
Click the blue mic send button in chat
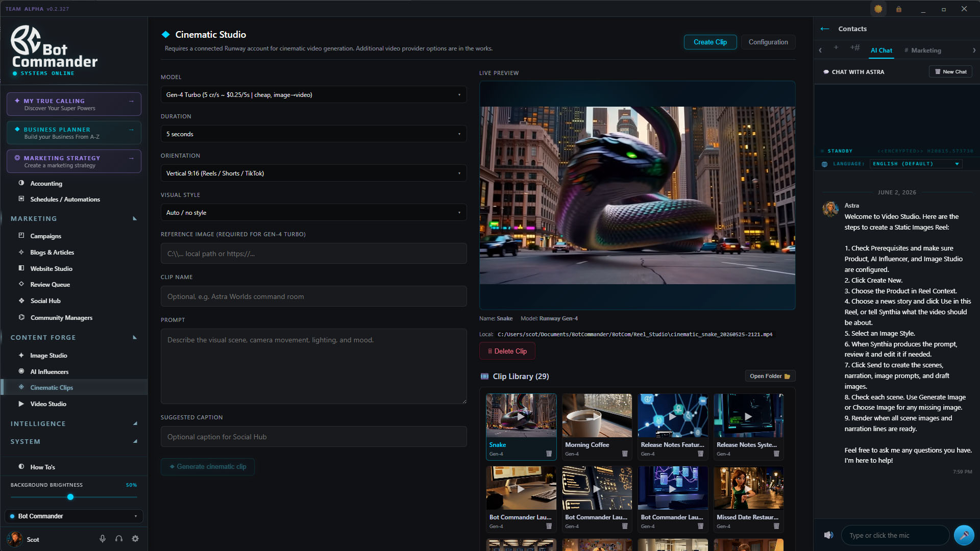(x=964, y=535)
